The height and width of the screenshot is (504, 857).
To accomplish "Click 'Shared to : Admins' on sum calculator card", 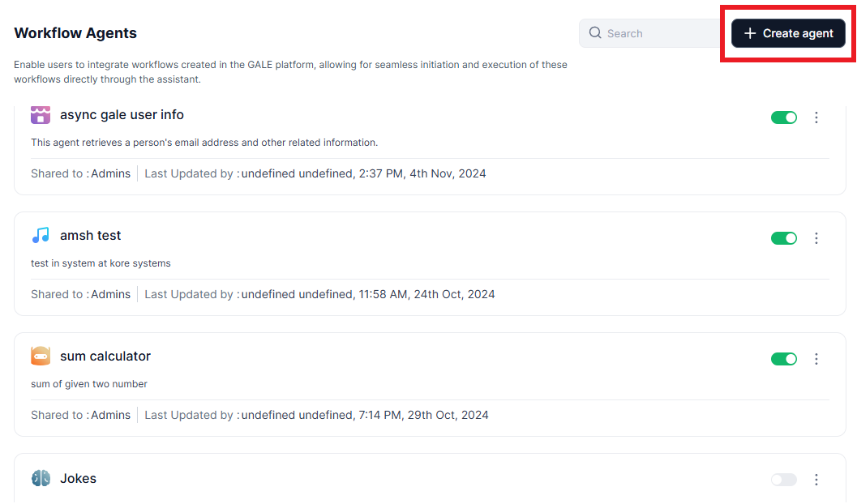I will click(x=80, y=415).
